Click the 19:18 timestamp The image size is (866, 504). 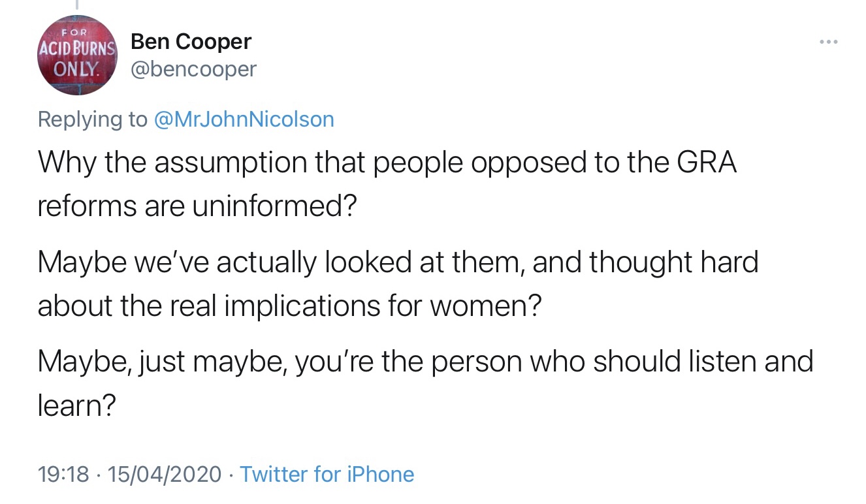pyautogui.click(x=63, y=474)
